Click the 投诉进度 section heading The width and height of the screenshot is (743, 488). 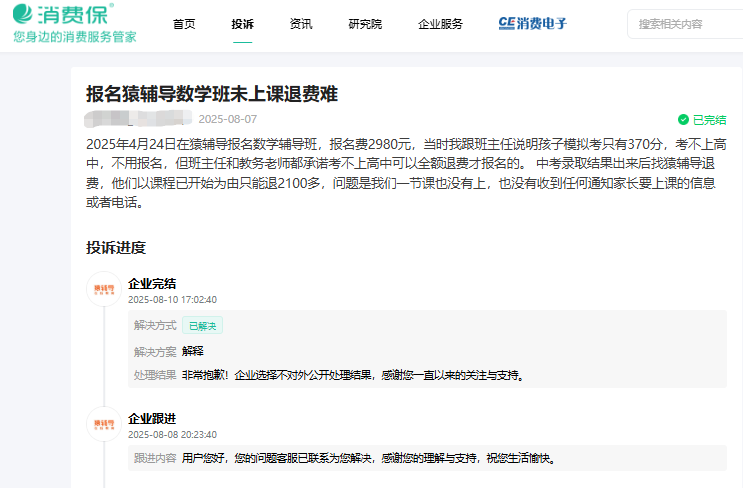pos(116,247)
